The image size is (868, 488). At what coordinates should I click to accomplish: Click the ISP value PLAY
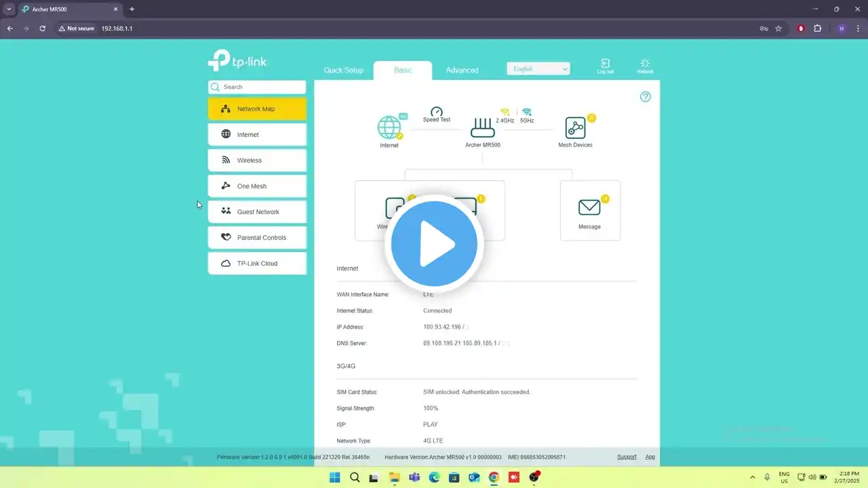(431, 425)
